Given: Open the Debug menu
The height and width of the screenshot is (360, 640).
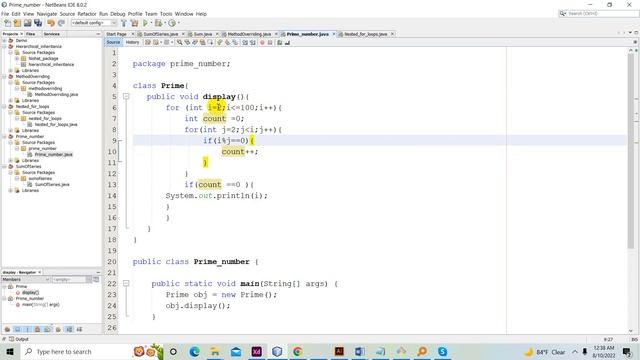Looking at the screenshot, I should click(118, 14).
